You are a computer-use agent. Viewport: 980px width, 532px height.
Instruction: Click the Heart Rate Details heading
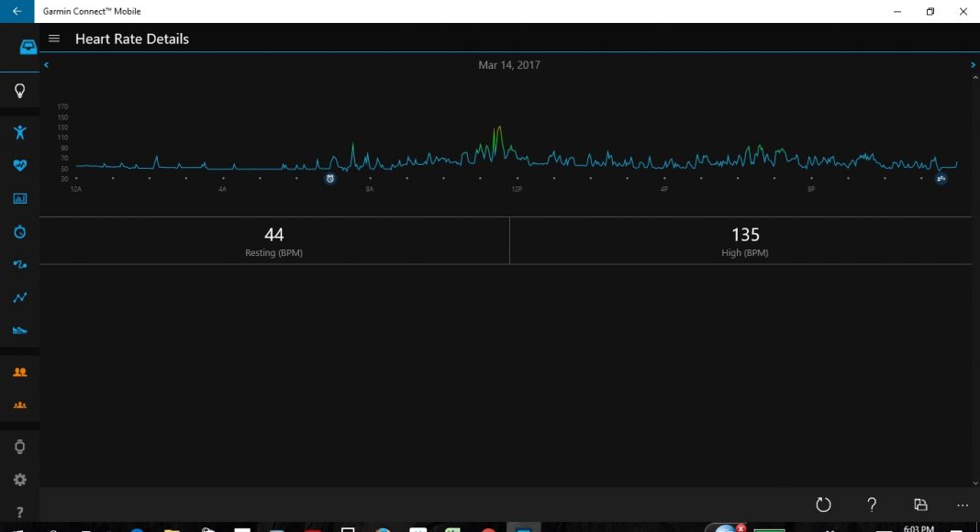(x=132, y=39)
